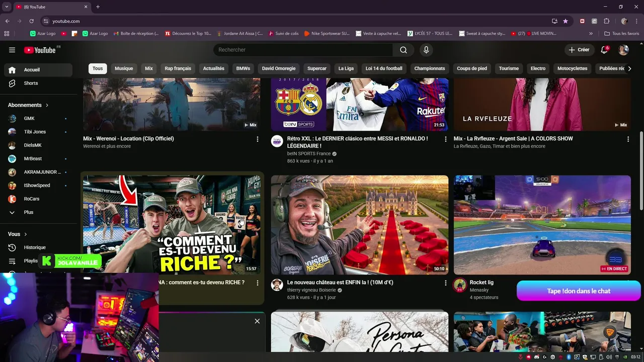Viewport: 644px width, 362px height.
Task: Open the Rocket lig video title
Action: [x=481, y=283]
